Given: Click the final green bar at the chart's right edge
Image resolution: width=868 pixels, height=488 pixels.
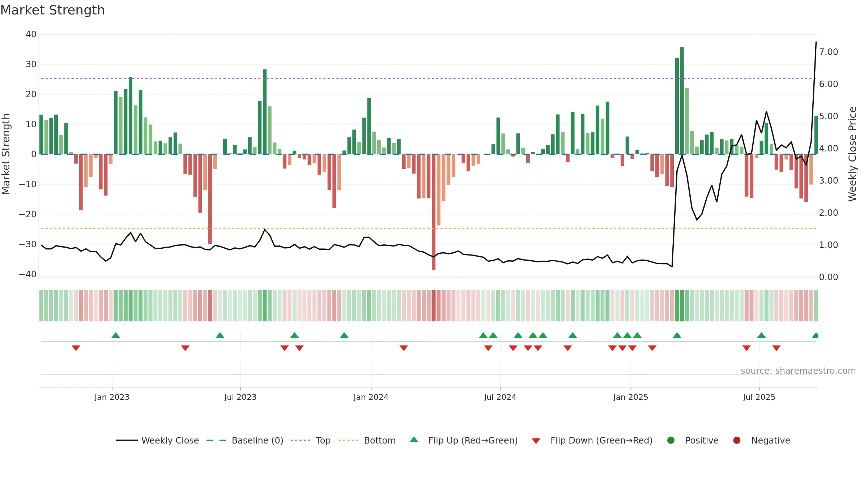Looking at the screenshot, I should pos(816,135).
